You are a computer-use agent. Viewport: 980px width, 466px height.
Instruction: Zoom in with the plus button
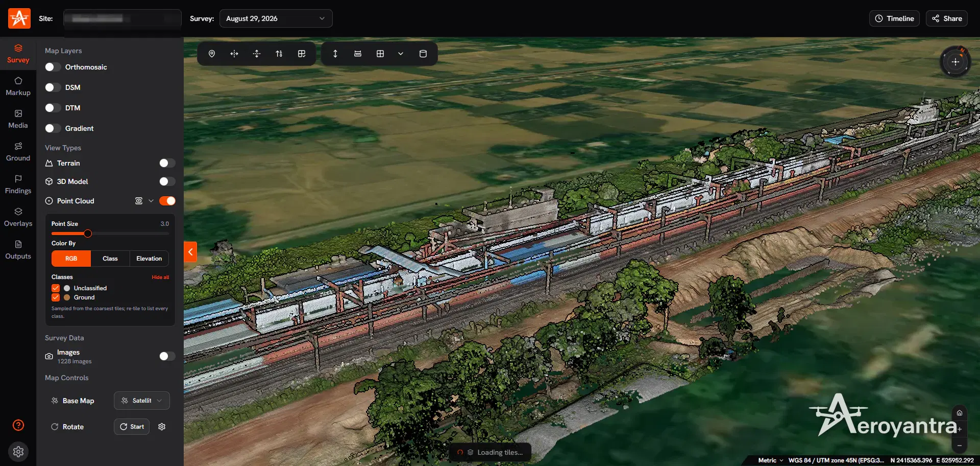pyautogui.click(x=960, y=429)
